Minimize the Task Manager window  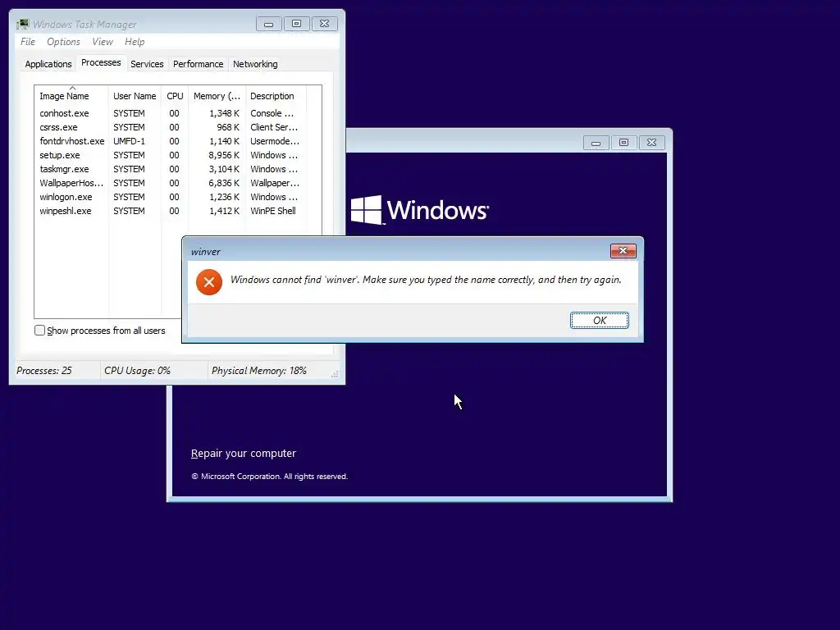click(x=268, y=24)
